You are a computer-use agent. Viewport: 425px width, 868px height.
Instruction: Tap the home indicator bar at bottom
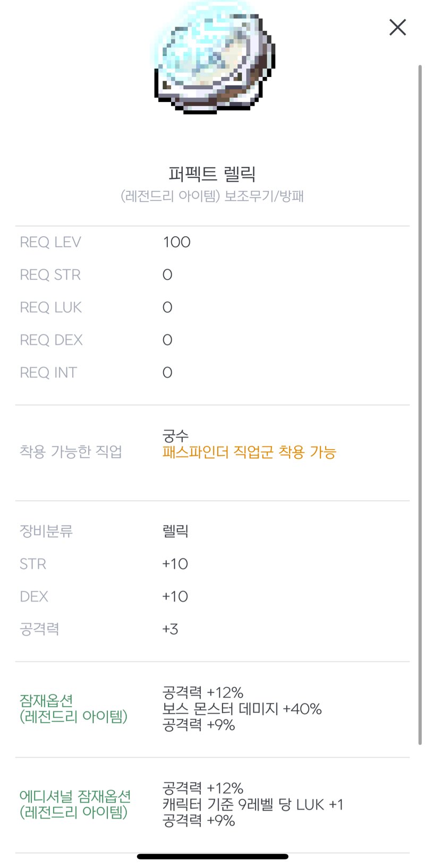[212, 856]
